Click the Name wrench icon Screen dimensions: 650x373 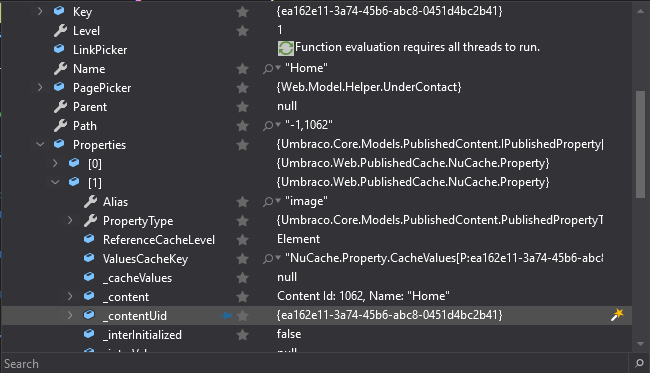[60, 68]
